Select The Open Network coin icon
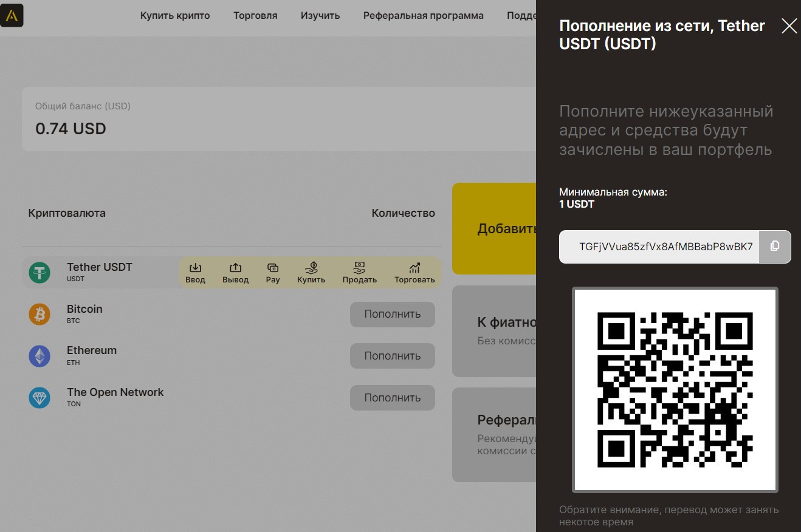Image resolution: width=801 pixels, height=532 pixels. (x=40, y=398)
